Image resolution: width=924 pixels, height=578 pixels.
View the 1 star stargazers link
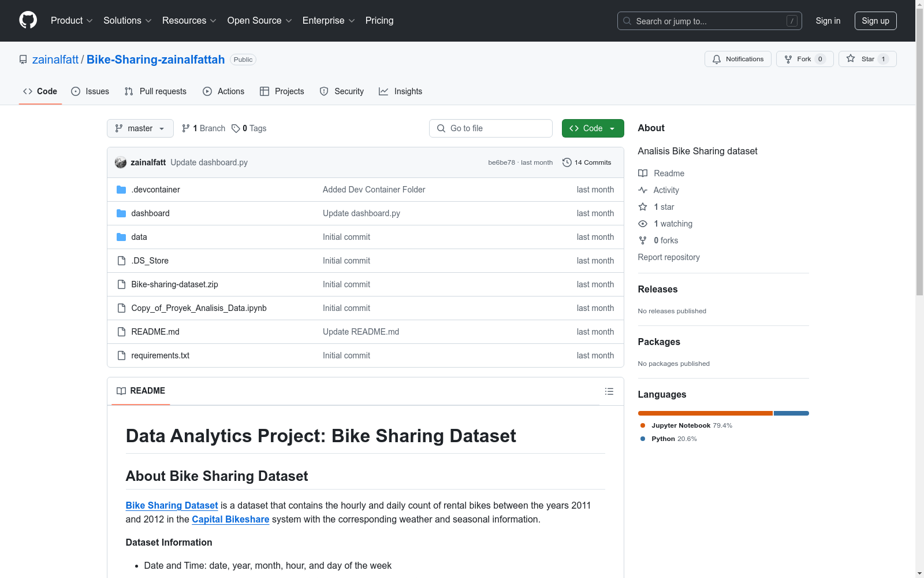pos(656,207)
